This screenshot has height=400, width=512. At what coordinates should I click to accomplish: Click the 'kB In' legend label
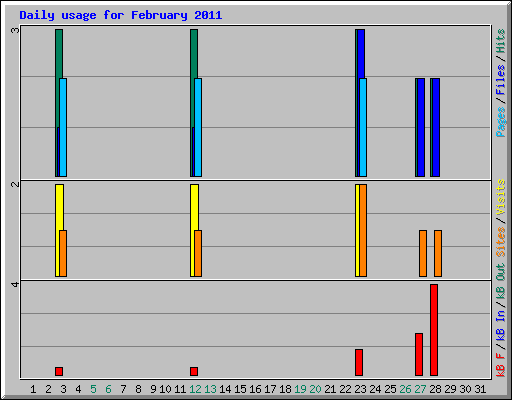point(501,325)
